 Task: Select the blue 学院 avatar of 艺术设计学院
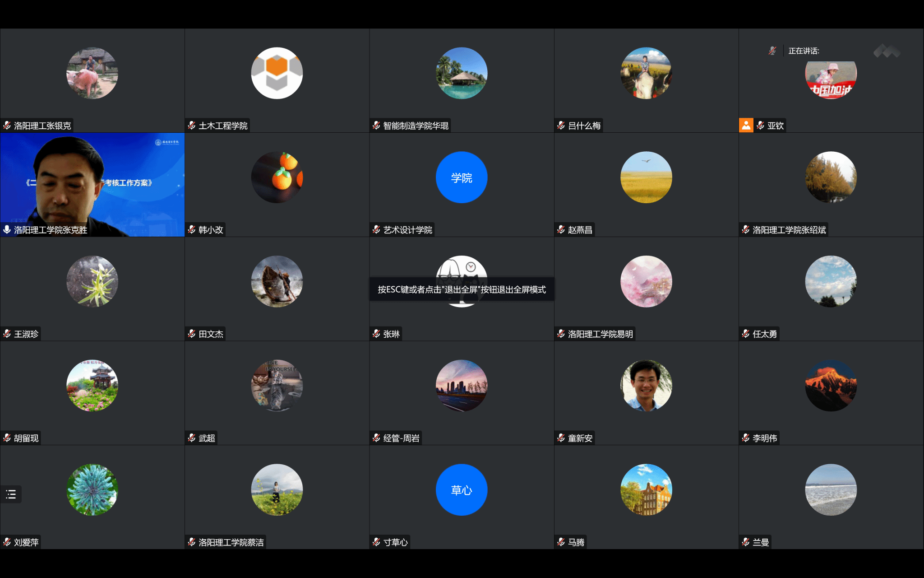pos(461,177)
